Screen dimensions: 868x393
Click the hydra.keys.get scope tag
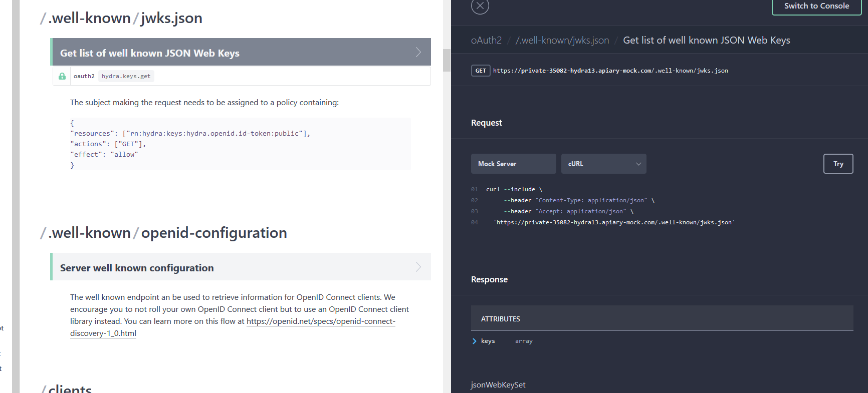click(x=126, y=76)
